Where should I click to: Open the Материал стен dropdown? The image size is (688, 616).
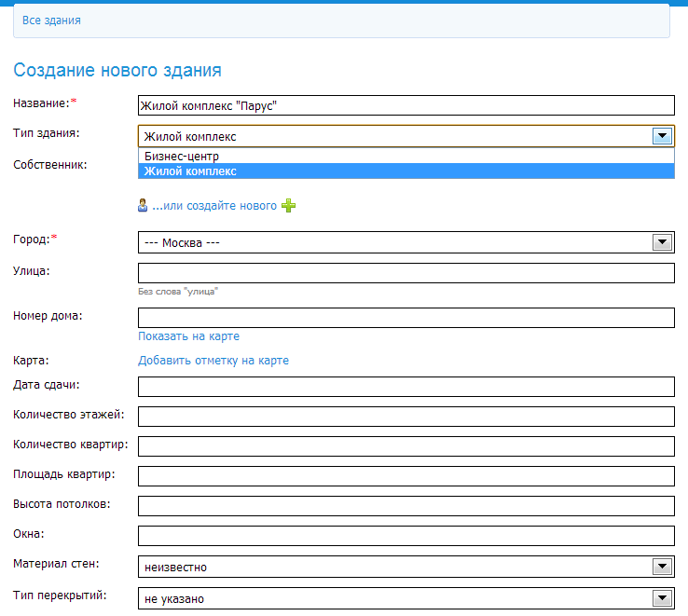(x=406, y=567)
